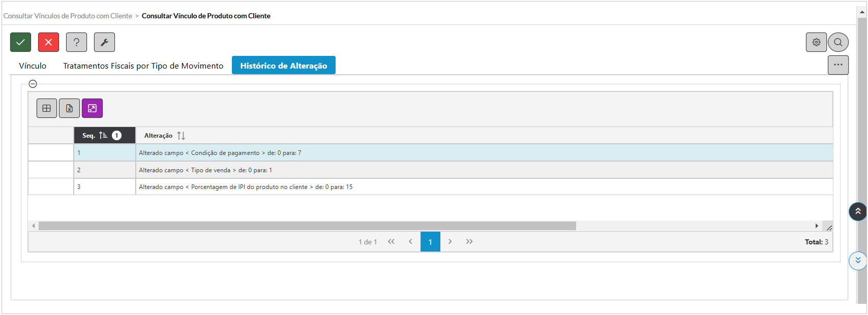The height and width of the screenshot is (315, 868).
Task: Click the double-chevron down expand button
Action: [x=858, y=260]
